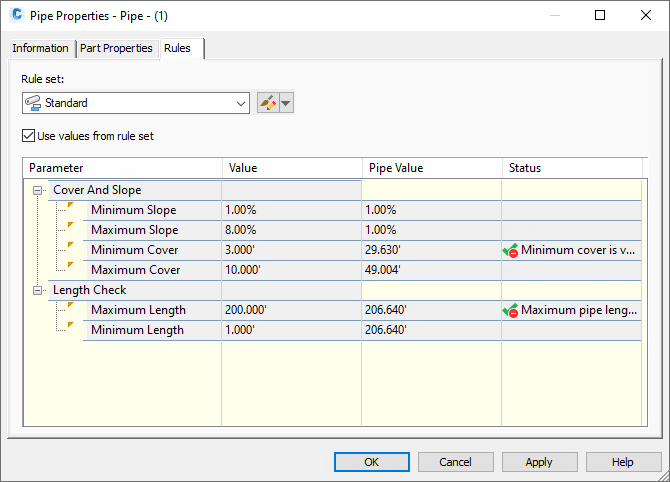Click the orange marker icon beside Maximum Cover

[70, 267]
